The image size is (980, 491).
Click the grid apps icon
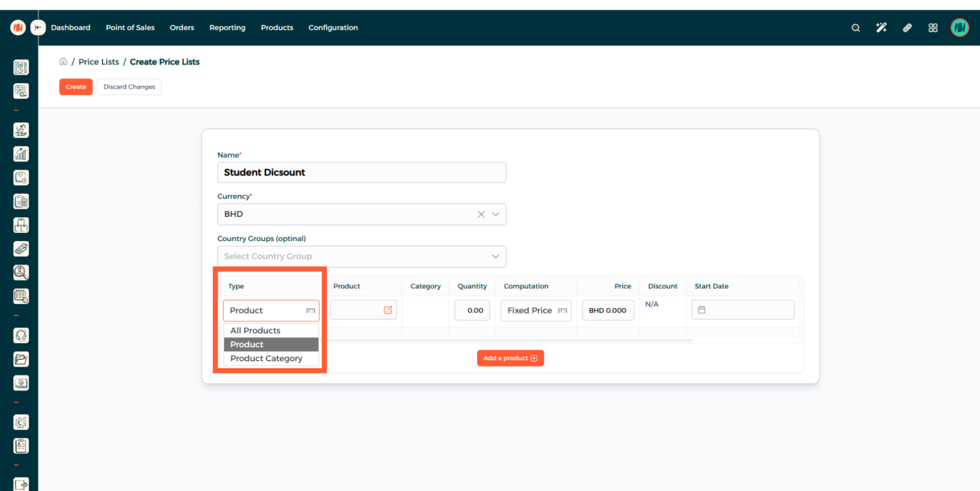point(933,28)
